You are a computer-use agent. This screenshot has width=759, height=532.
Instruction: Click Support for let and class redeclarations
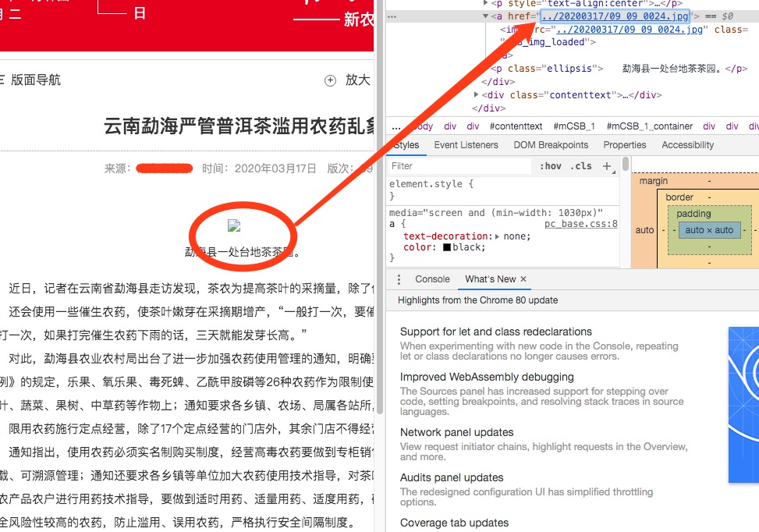[x=495, y=332]
